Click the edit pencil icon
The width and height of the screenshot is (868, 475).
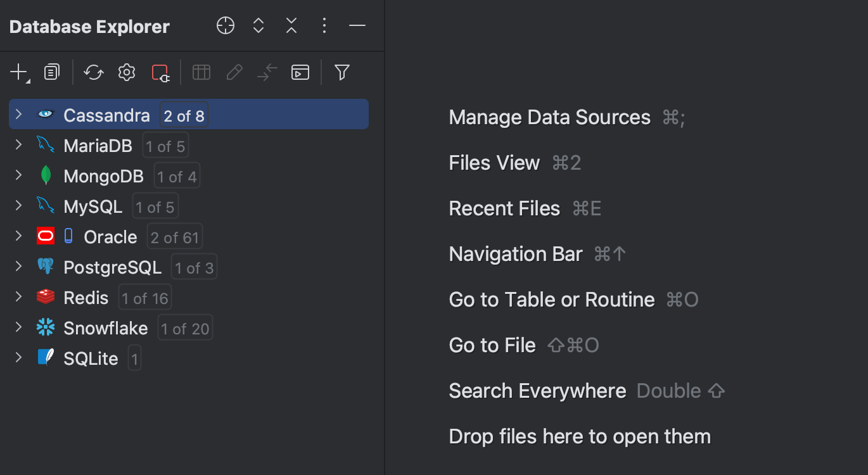[x=234, y=72]
